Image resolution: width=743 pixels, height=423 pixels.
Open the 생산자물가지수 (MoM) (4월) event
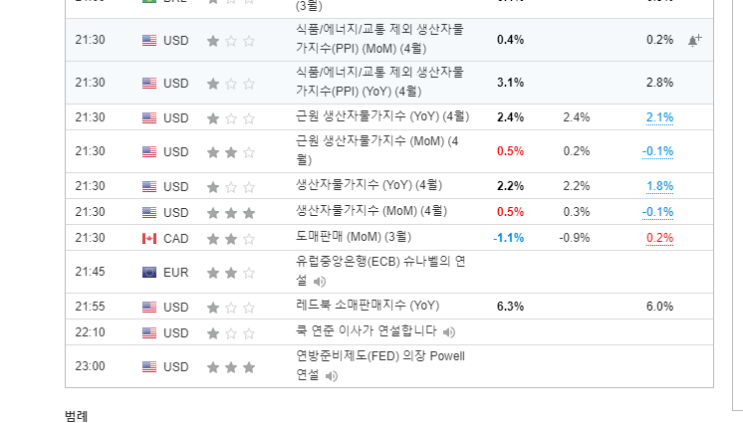click(371, 211)
